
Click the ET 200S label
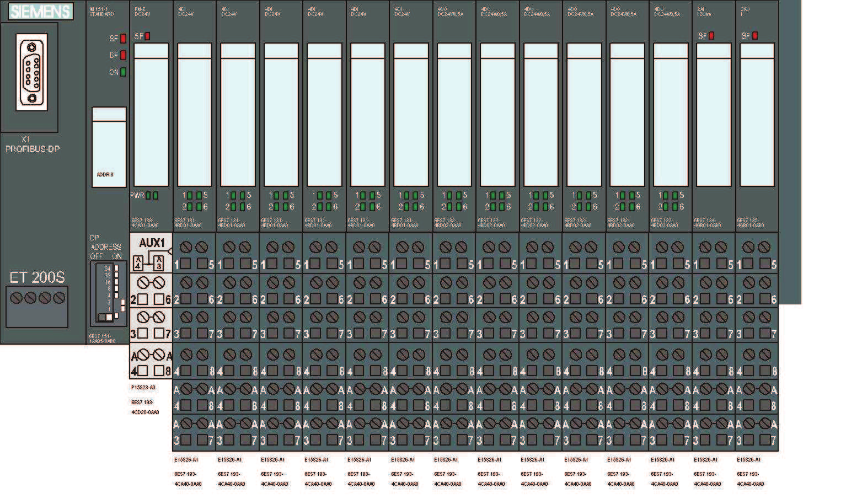tap(36, 277)
